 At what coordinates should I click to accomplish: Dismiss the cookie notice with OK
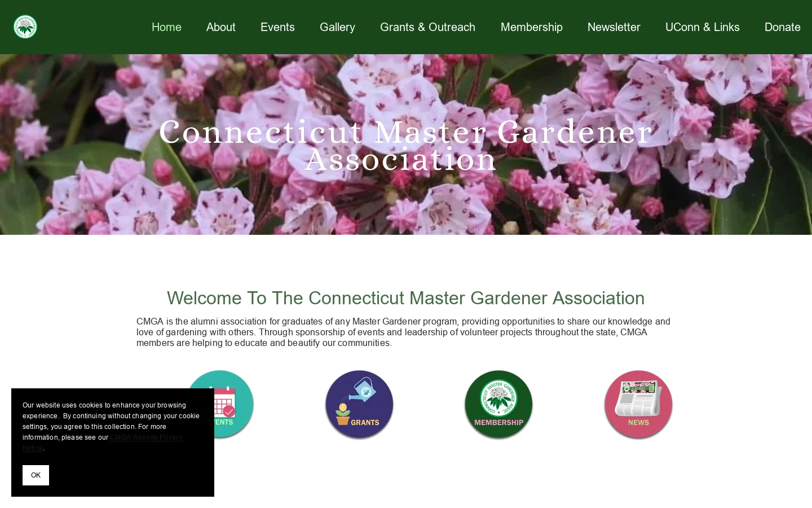point(36,475)
